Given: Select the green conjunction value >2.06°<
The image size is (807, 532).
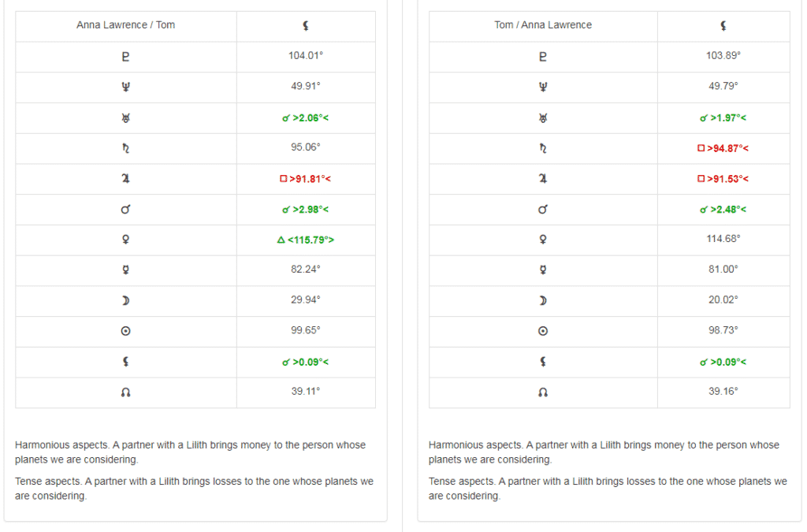Looking at the screenshot, I should click(305, 117).
